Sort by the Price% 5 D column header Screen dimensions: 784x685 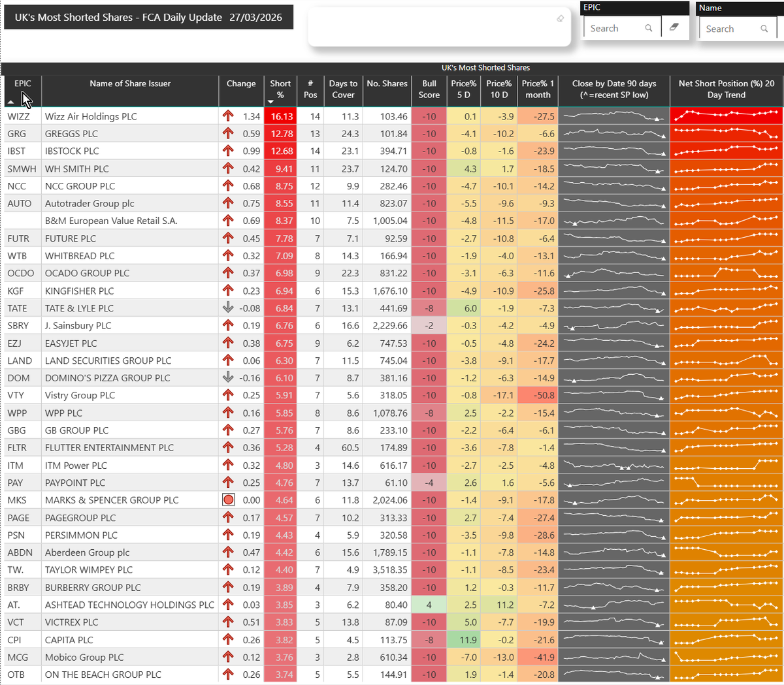point(464,89)
